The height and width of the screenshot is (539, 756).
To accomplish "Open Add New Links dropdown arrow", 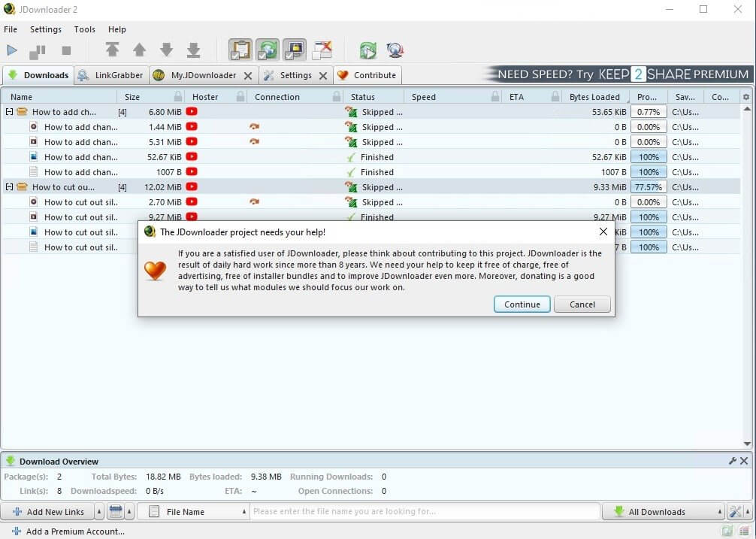I will 99,512.
